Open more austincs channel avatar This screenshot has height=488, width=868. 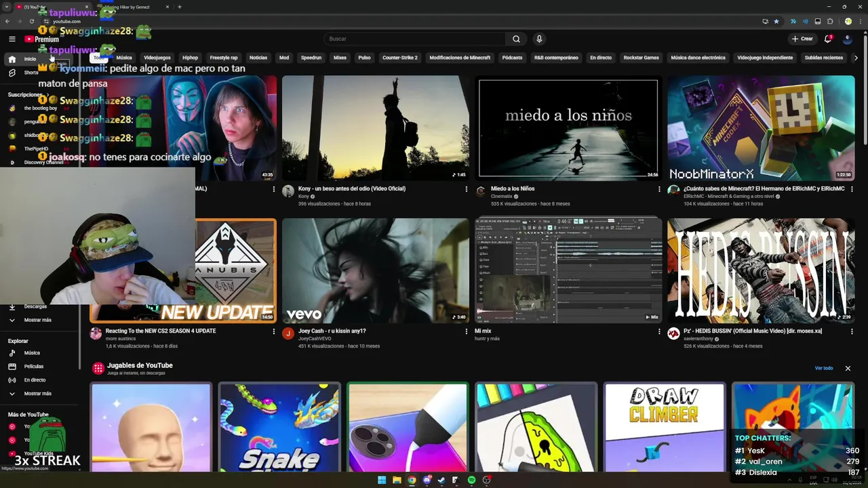pyautogui.click(x=96, y=333)
